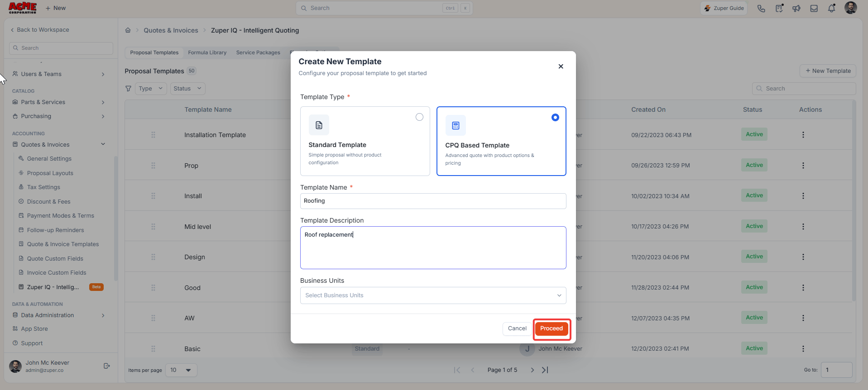Open the notifications bell icon
Screen dimensions: 868x390
[x=832, y=8]
